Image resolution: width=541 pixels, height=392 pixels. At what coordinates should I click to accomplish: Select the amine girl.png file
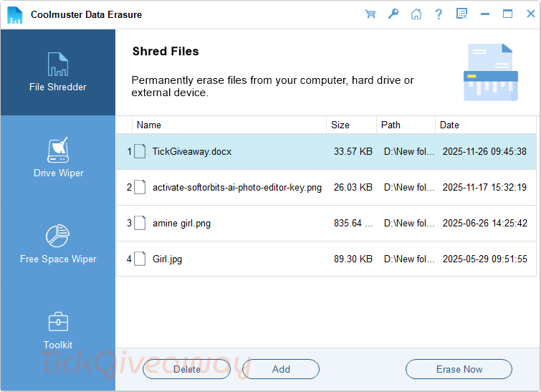pos(327,224)
